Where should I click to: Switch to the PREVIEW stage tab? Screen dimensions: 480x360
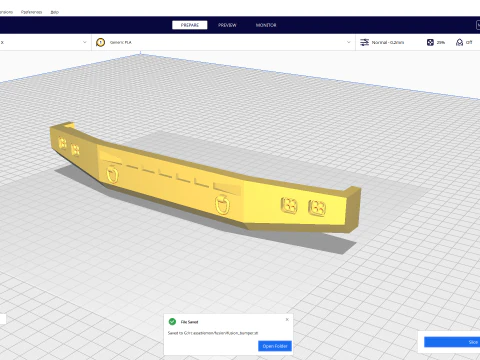coord(227,25)
